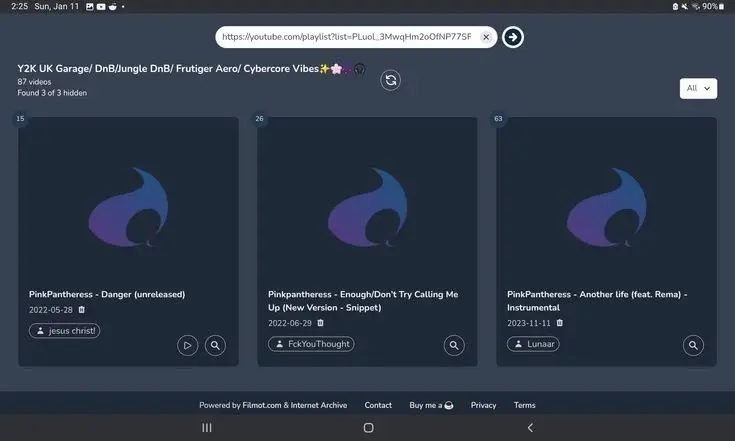Search for Danger (unreleased) with magnifier icon

215,345
